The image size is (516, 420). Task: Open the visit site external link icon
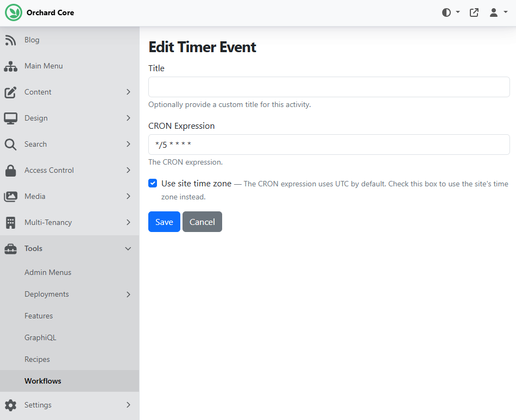(x=474, y=12)
